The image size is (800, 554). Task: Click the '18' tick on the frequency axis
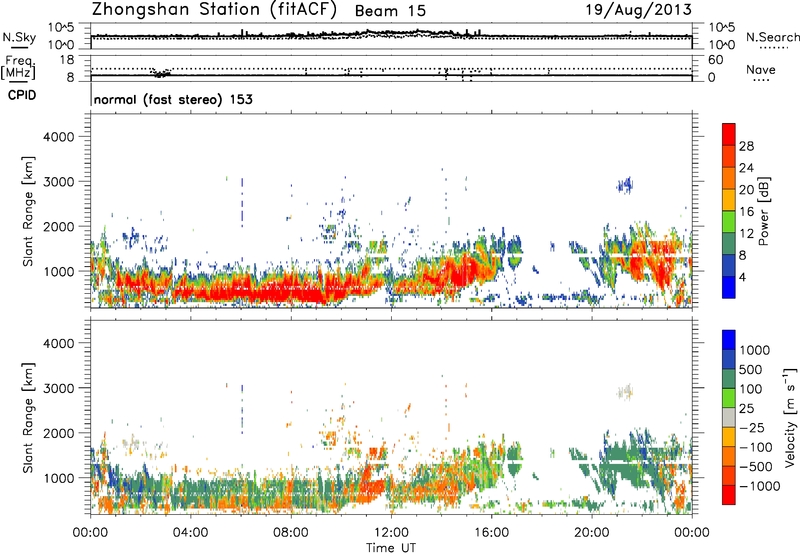(67, 60)
